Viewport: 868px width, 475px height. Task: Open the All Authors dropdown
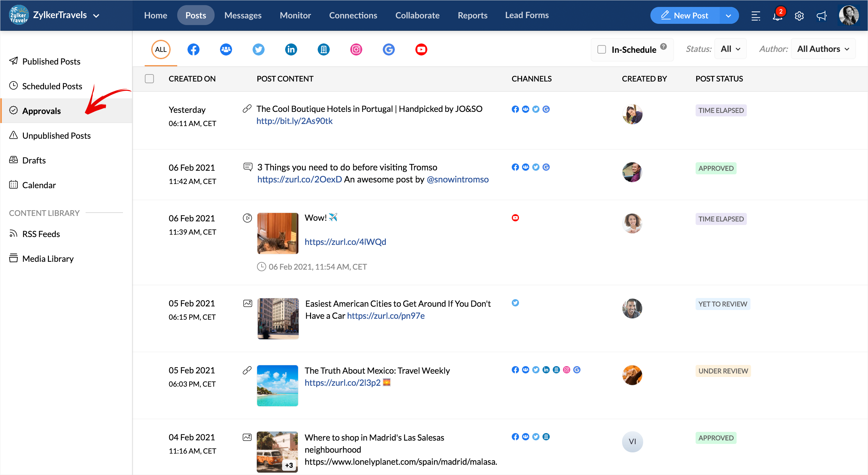(x=822, y=49)
